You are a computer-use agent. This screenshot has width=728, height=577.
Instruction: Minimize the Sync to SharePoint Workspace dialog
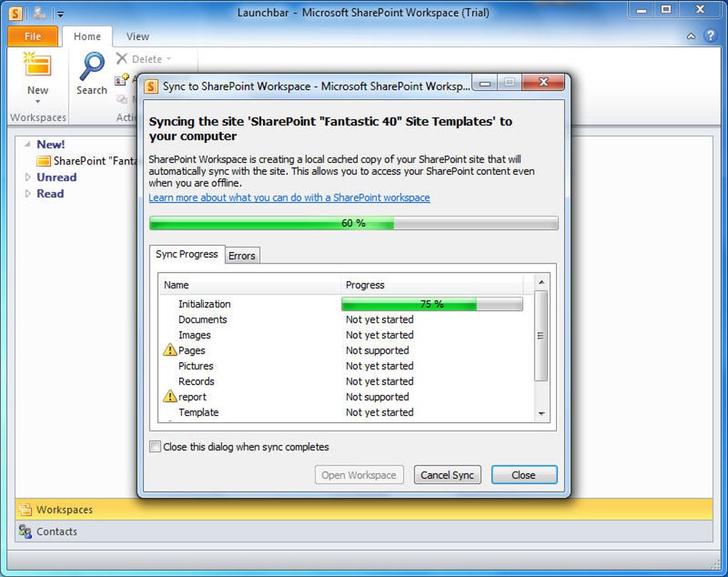pos(485,84)
